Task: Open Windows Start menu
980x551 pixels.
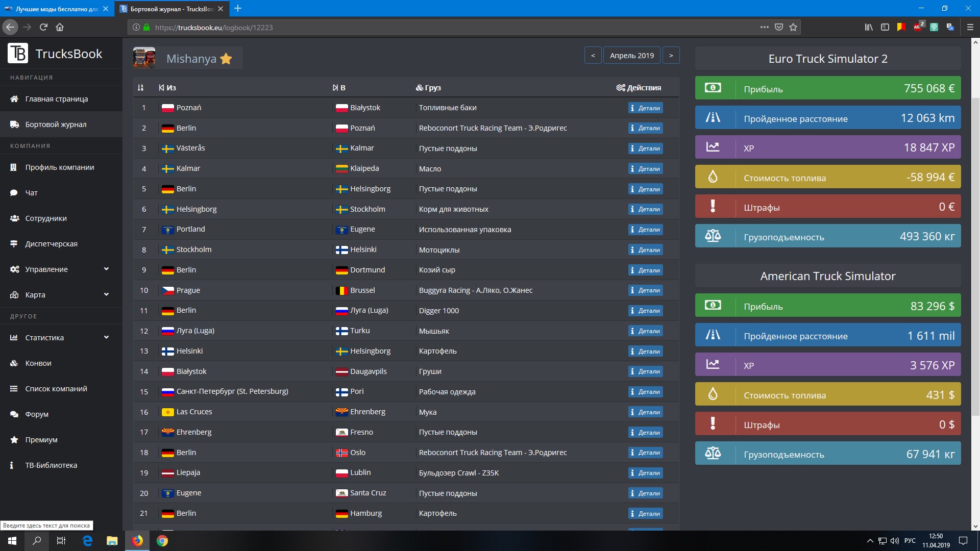Action: [x=12, y=541]
